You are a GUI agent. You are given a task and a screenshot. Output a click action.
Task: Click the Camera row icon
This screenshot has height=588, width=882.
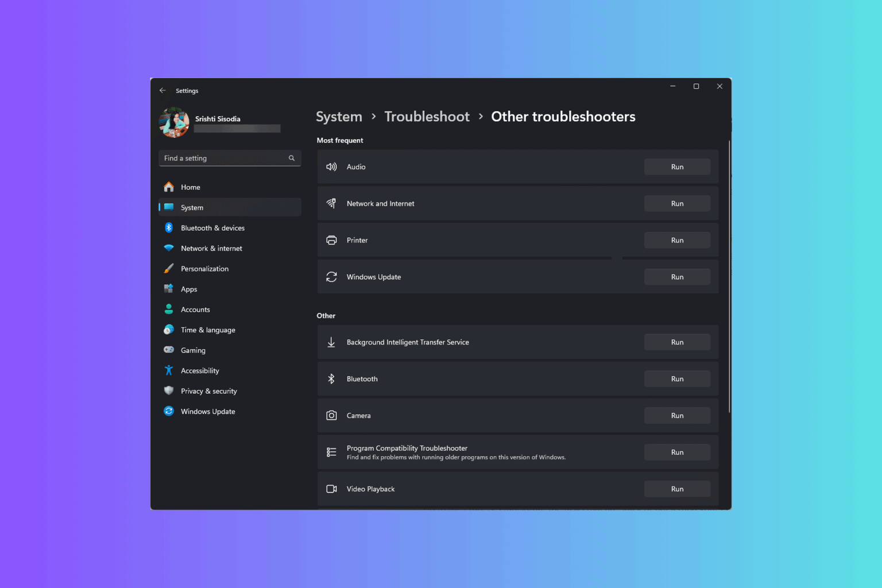[x=331, y=416]
